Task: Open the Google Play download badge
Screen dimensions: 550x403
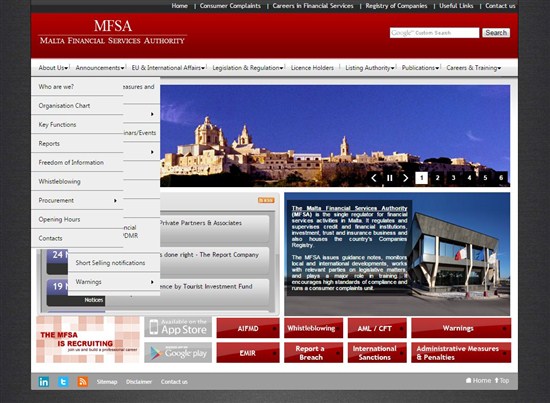Action: [x=178, y=352]
